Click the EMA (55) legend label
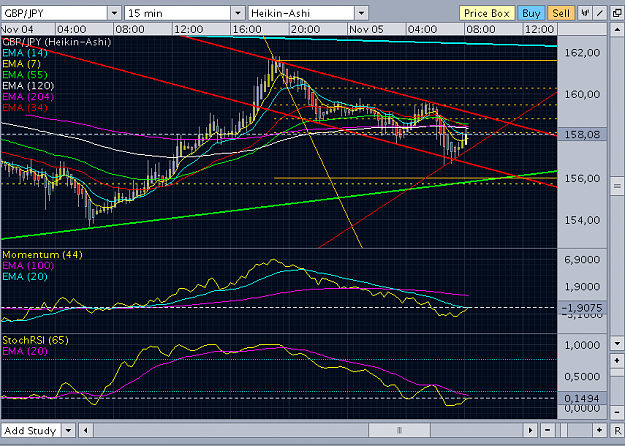 (x=25, y=75)
